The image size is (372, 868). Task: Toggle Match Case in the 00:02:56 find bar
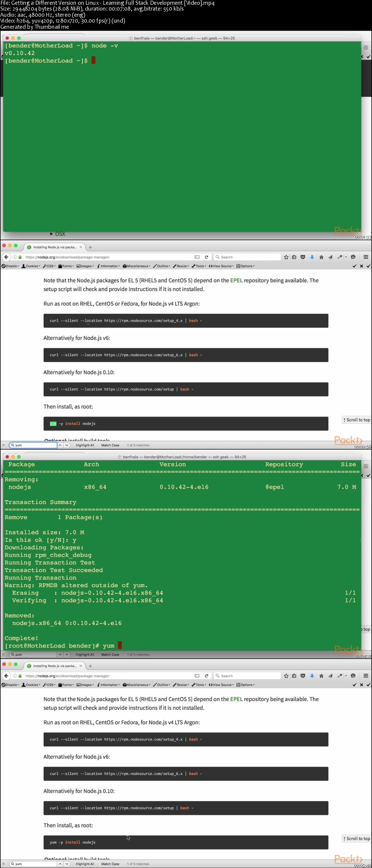click(110, 445)
